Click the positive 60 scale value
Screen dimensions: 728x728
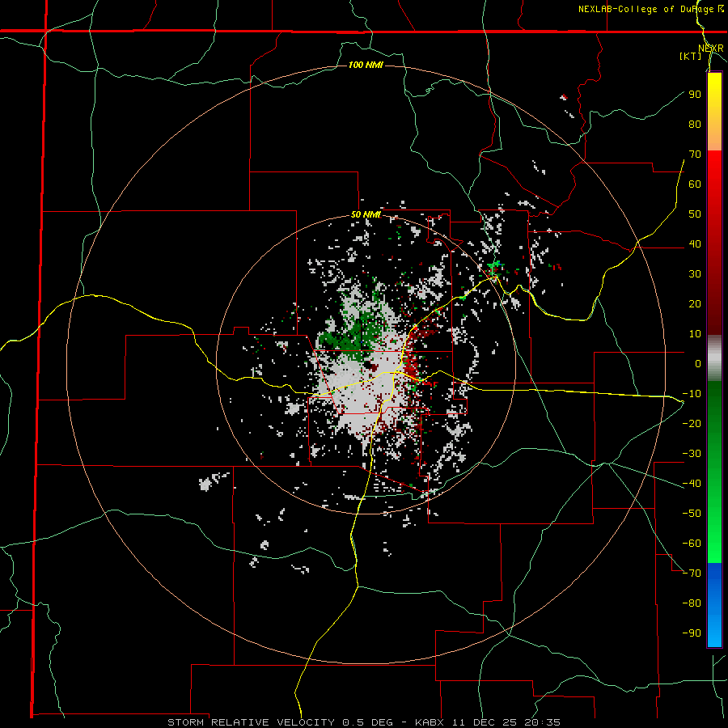[x=695, y=184]
